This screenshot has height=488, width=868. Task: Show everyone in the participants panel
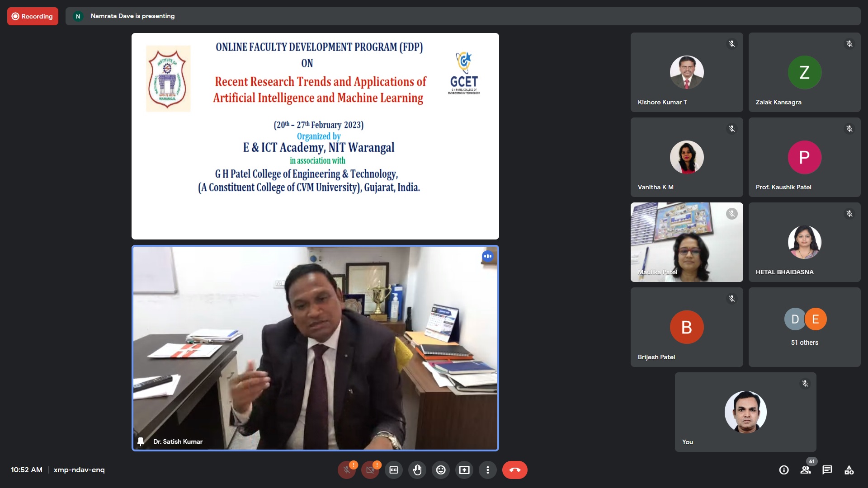[806, 470]
